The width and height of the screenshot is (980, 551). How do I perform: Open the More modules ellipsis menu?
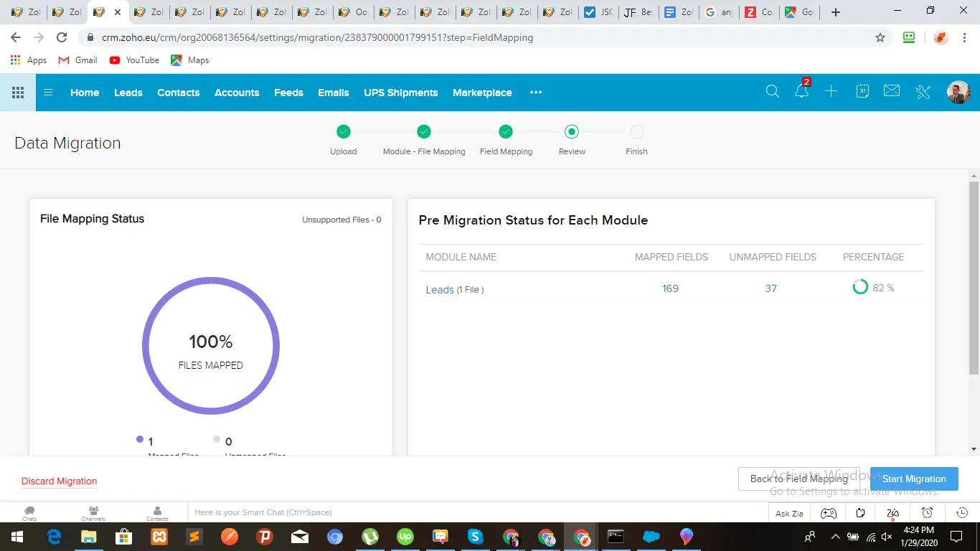[536, 92]
